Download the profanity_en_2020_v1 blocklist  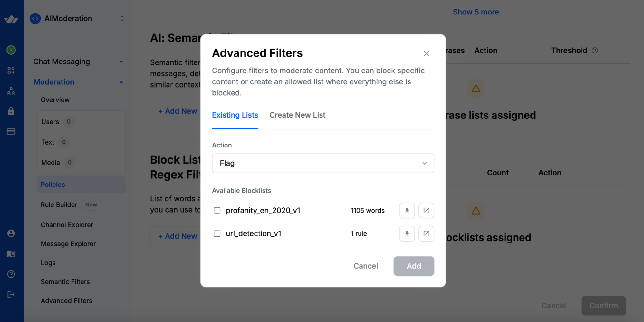(407, 210)
